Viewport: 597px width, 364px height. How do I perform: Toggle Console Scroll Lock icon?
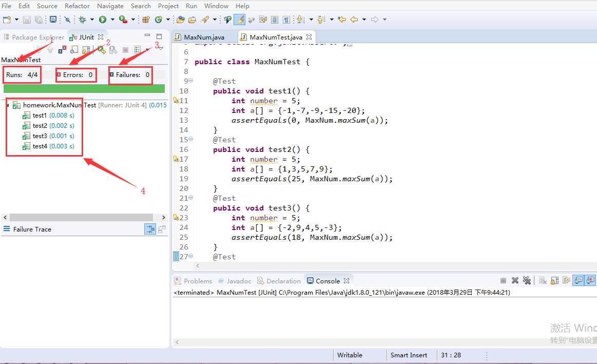coord(555,281)
